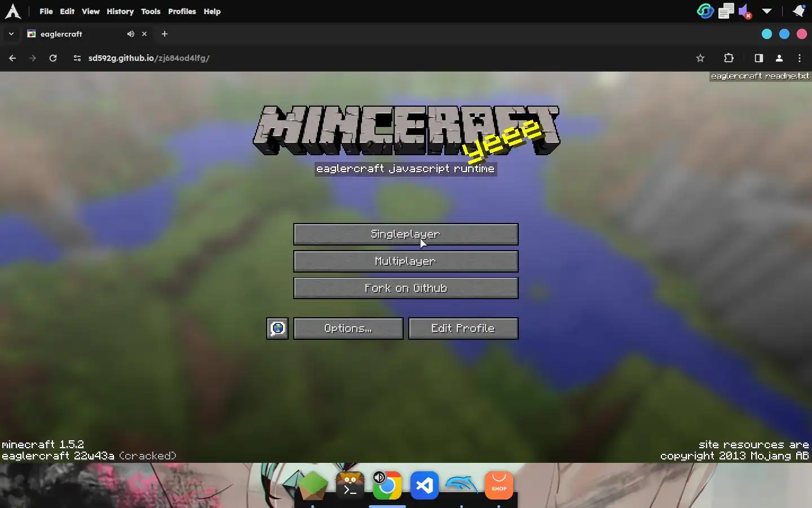
Task: Open Chrome from the dock
Action: pos(387,485)
